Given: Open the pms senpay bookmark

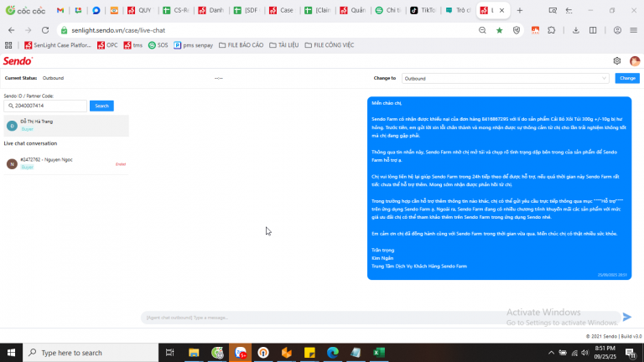Looking at the screenshot, I should coord(194,45).
